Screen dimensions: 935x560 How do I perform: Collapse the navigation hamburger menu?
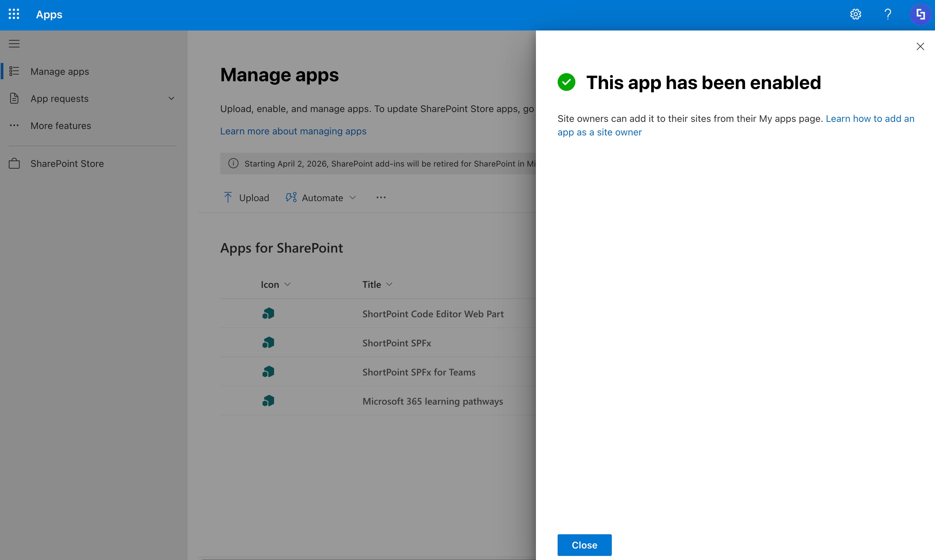coord(14,44)
